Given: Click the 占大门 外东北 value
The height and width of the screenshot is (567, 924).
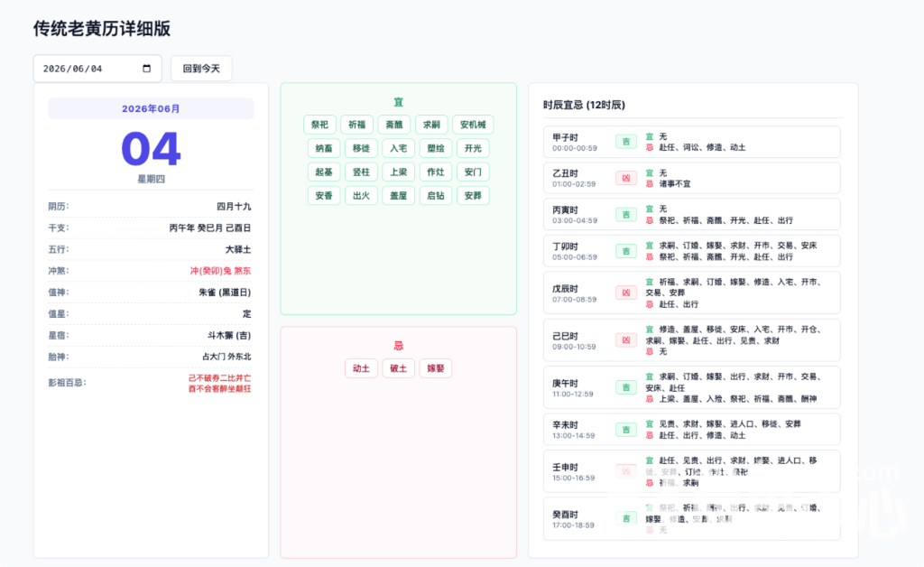Looking at the screenshot, I should 226,357.
